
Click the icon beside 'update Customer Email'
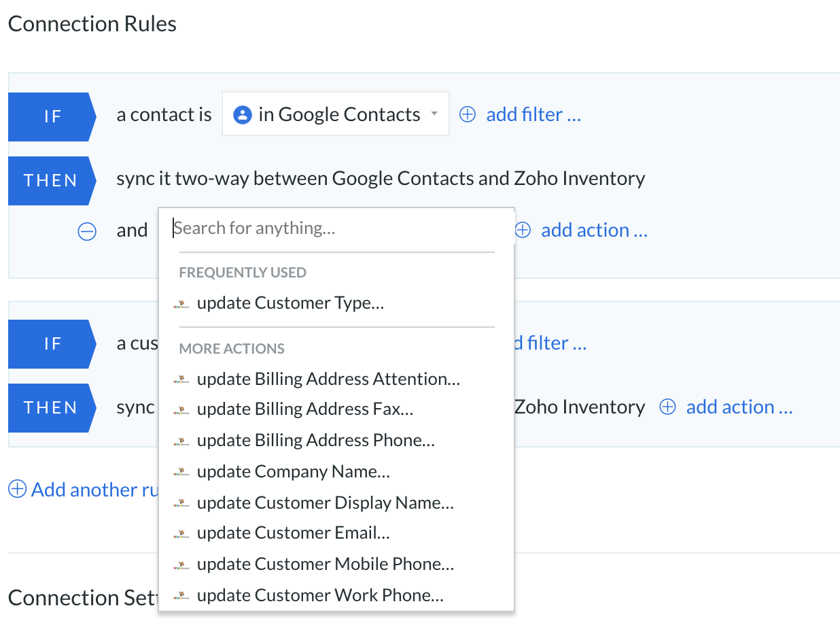coord(181,534)
